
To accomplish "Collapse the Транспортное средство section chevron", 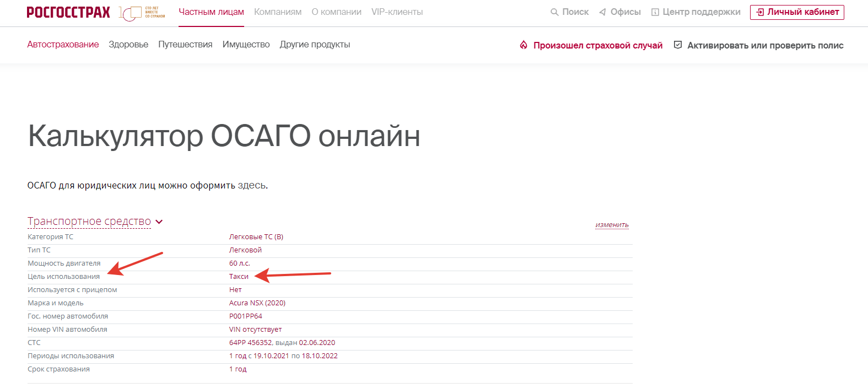I will tap(159, 222).
